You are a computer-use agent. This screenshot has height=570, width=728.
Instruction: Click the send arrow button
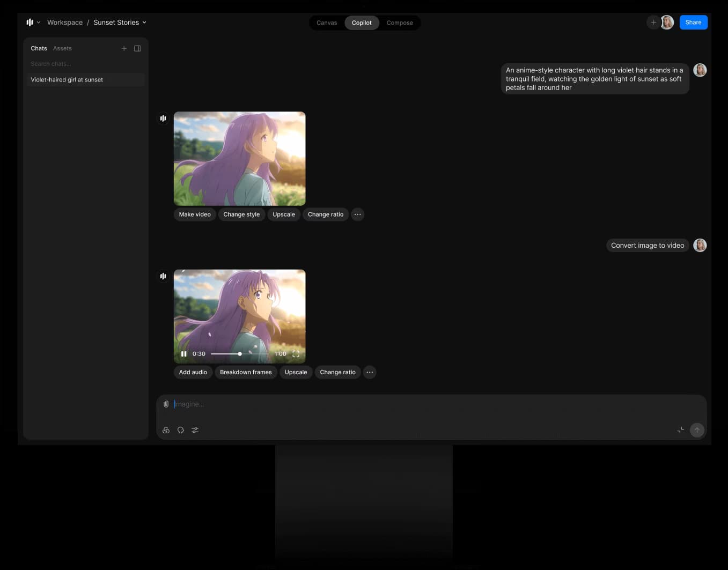click(697, 430)
